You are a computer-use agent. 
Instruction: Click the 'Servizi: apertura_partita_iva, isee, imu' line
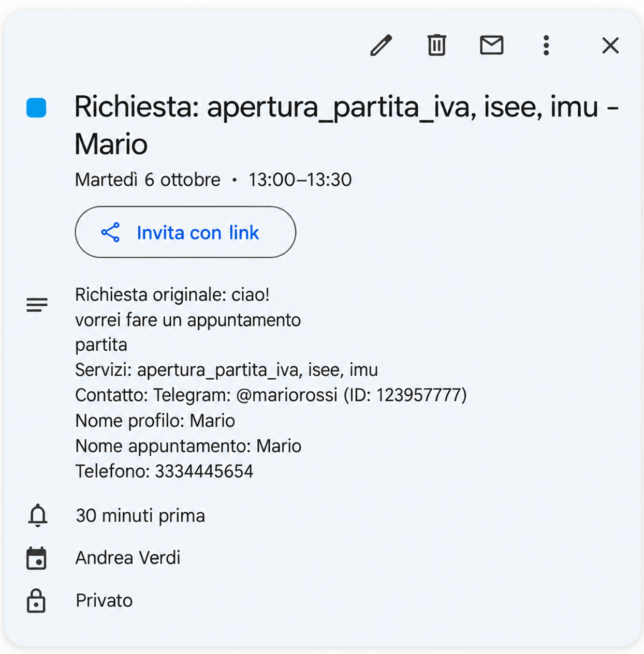pos(226,370)
